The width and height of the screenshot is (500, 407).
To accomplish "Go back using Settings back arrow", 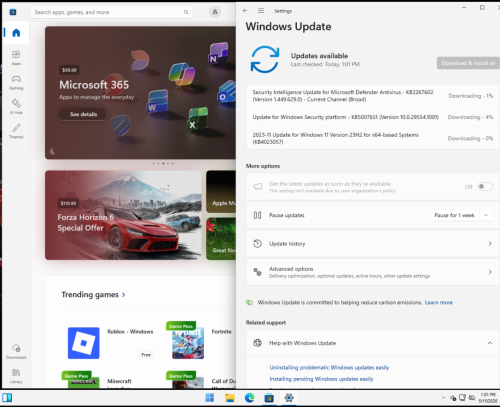I will click(245, 11).
